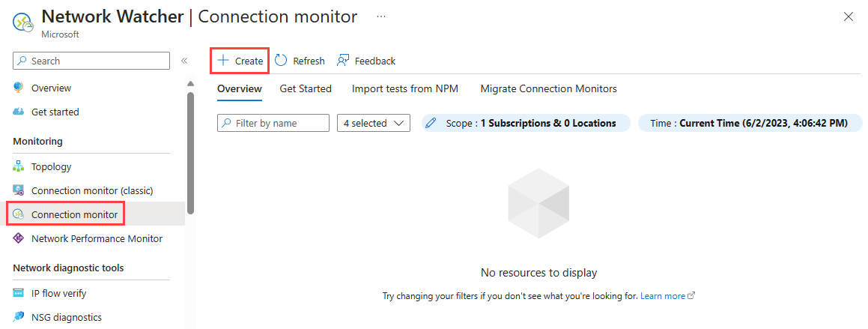The width and height of the screenshot is (868, 329).
Task: Open the ellipsis more options menu
Action: point(381,16)
